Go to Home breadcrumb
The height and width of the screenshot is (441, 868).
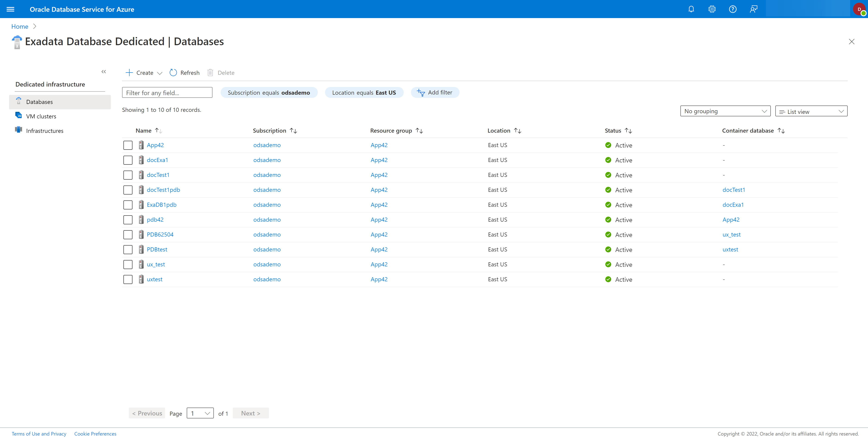tap(20, 26)
